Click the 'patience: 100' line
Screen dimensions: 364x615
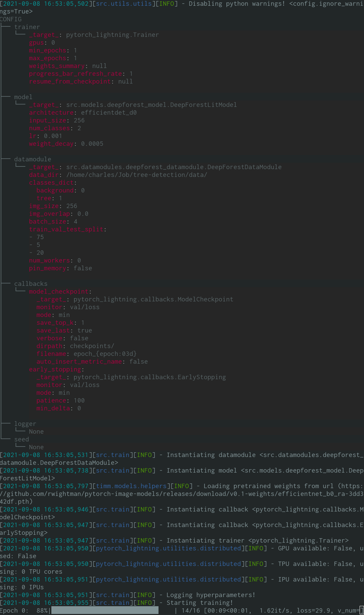pyautogui.click(x=60, y=401)
